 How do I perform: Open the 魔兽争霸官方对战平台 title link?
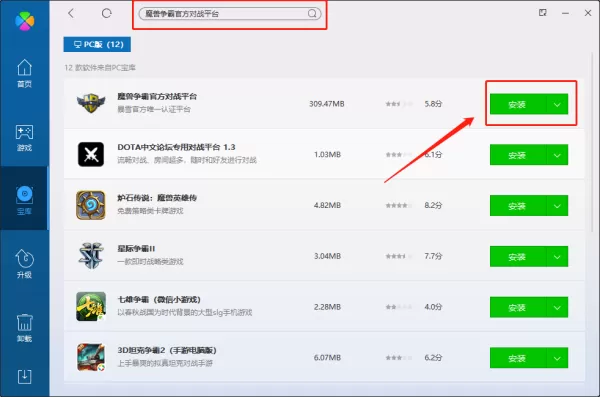(x=157, y=96)
